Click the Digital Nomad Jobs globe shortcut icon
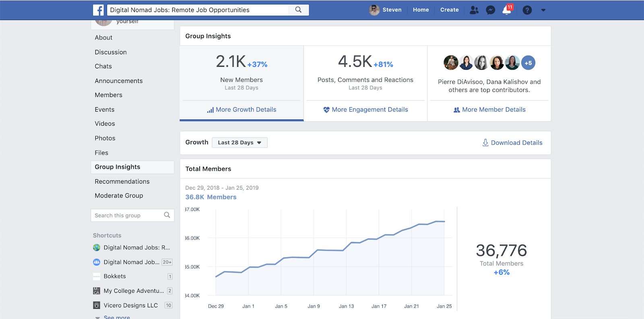The height and width of the screenshot is (319, 644). pos(97,248)
